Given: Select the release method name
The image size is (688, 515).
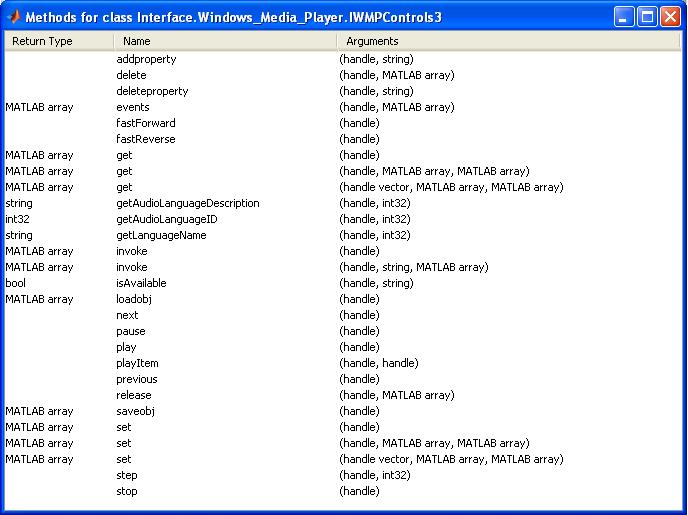Looking at the screenshot, I should (x=134, y=395).
